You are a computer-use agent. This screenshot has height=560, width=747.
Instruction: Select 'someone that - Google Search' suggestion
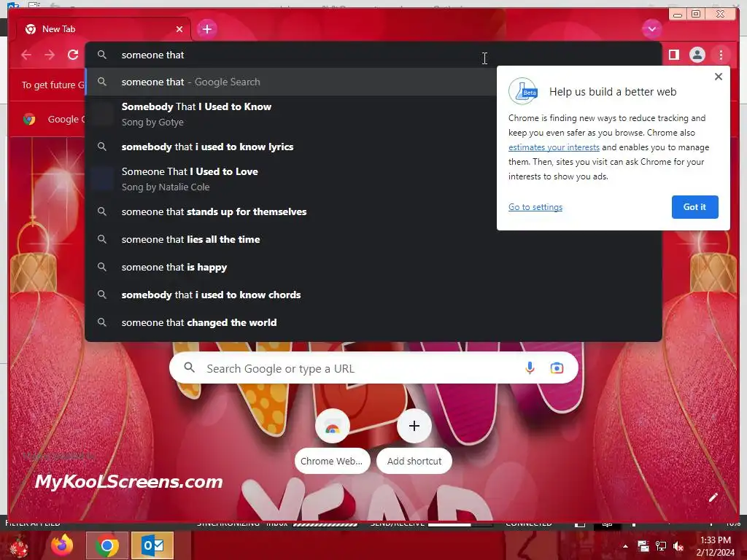point(290,82)
